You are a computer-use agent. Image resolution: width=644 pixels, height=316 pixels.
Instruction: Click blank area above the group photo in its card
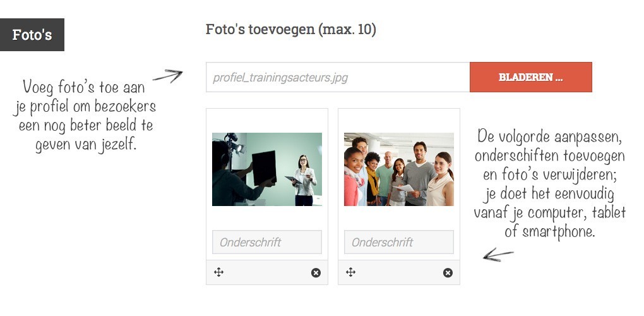399,121
